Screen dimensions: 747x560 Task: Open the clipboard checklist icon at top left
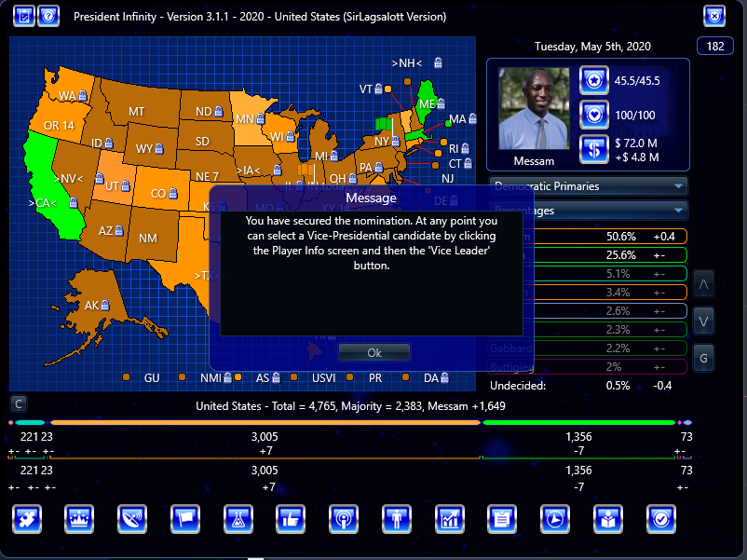tap(24, 16)
